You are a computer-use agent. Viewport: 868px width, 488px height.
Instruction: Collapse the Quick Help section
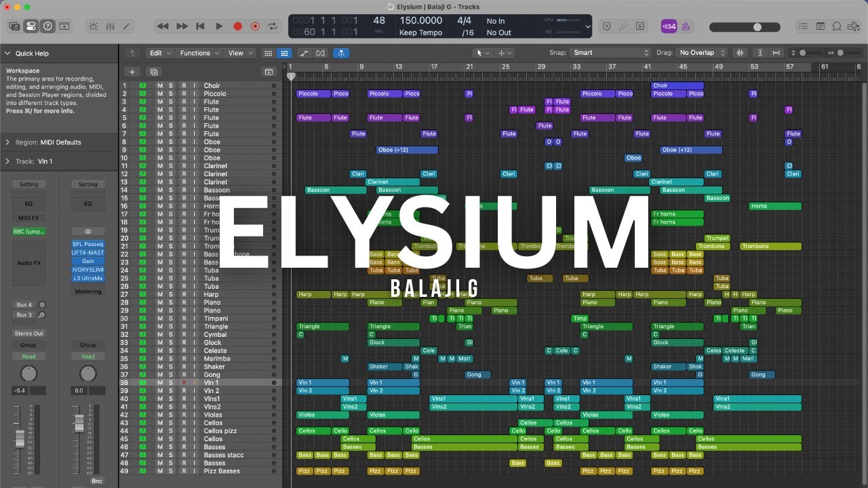tap(7, 54)
